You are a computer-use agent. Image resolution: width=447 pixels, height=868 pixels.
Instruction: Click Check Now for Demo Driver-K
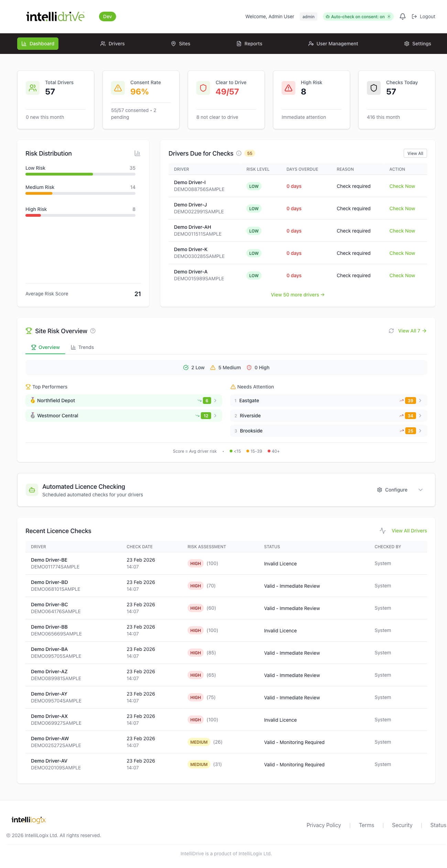[x=402, y=253]
